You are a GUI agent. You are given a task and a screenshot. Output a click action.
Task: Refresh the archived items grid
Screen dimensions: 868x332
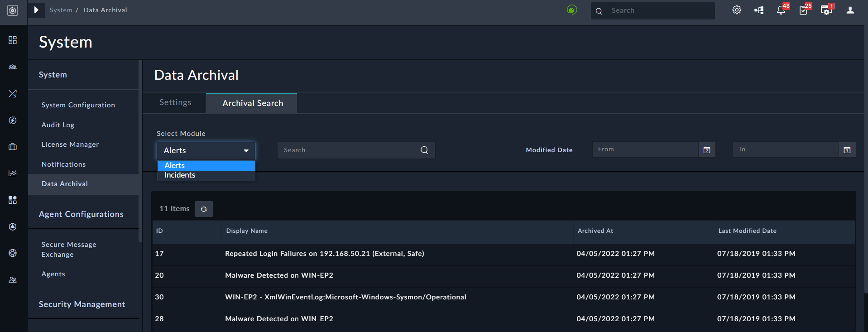pyautogui.click(x=204, y=209)
